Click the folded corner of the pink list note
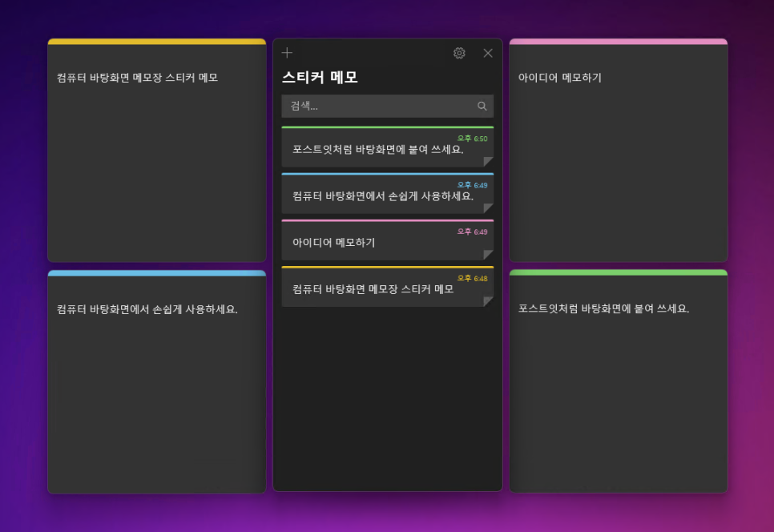774x532 pixels. pos(489,255)
